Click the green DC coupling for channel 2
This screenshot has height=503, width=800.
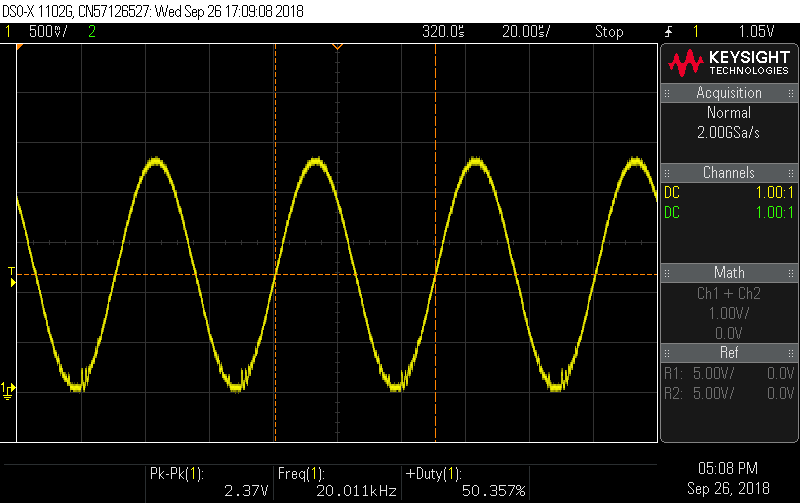[672, 213]
